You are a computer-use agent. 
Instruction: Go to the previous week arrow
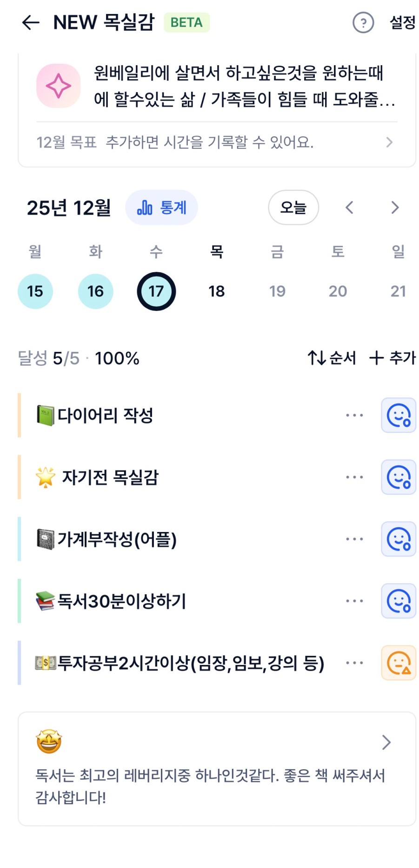pyautogui.click(x=350, y=208)
